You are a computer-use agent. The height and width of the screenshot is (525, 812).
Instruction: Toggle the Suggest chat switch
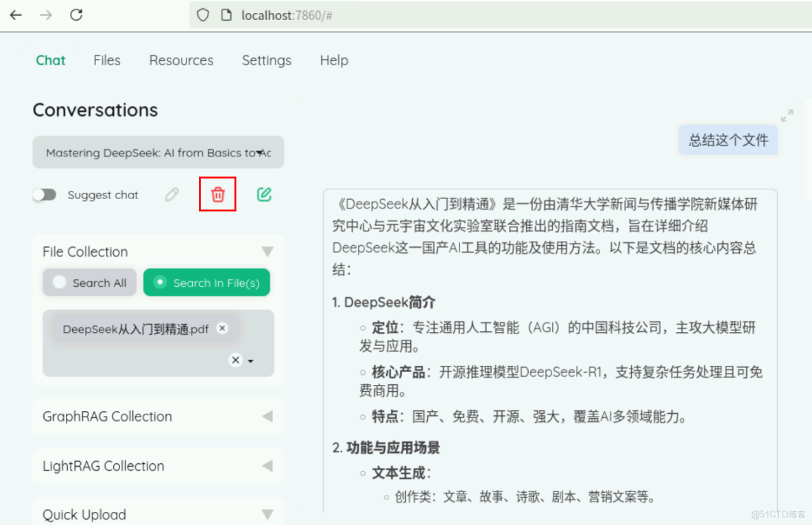coord(45,195)
